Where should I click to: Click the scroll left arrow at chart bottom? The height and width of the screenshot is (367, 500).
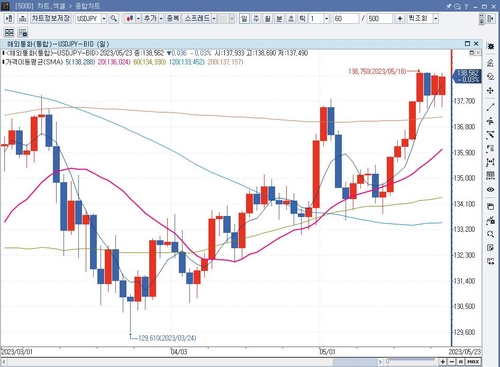[4, 362]
